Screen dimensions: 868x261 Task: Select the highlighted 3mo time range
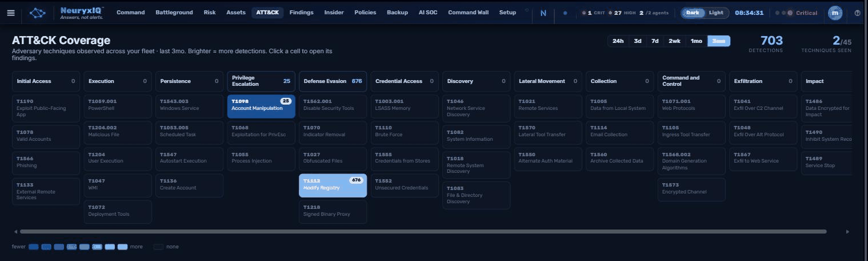click(x=719, y=41)
